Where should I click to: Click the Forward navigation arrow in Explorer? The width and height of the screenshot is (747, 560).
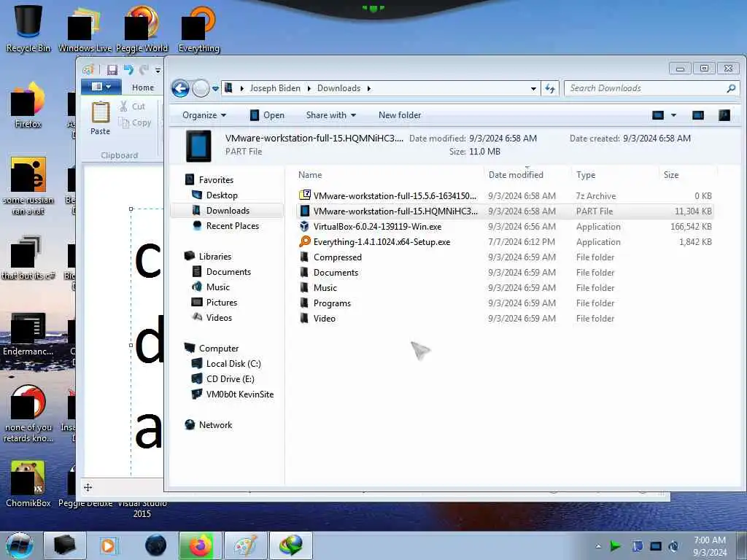[x=201, y=88]
